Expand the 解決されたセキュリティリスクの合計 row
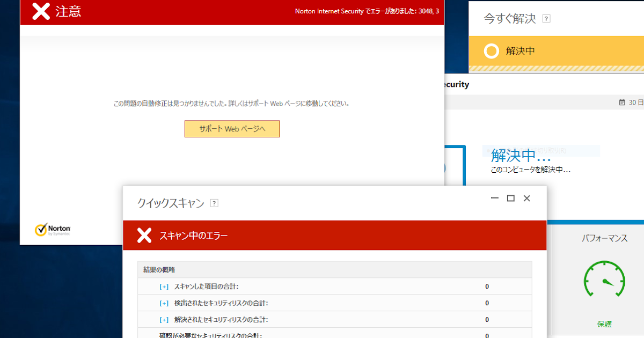 (164, 320)
